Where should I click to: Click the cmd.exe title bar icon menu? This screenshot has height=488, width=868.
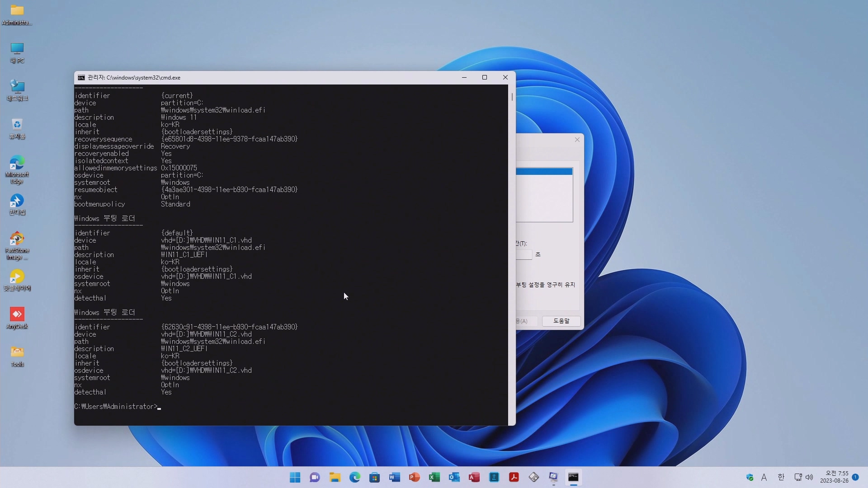[x=81, y=78]
